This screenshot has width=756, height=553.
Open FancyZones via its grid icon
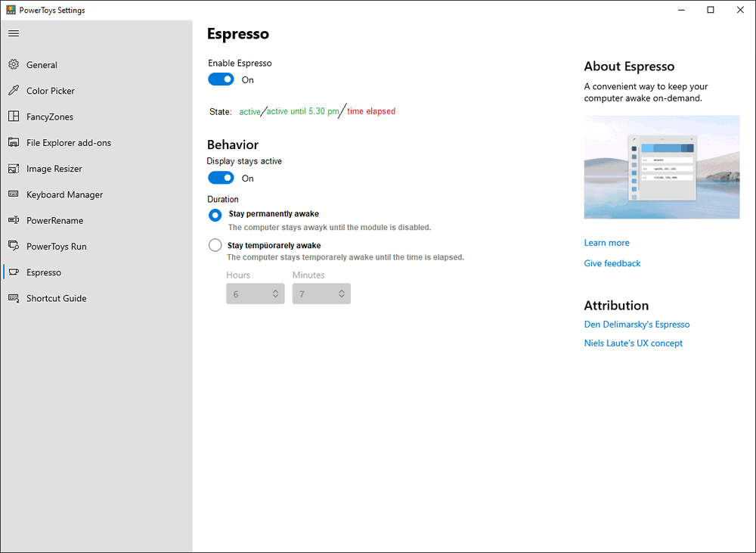tap(14, 117)
